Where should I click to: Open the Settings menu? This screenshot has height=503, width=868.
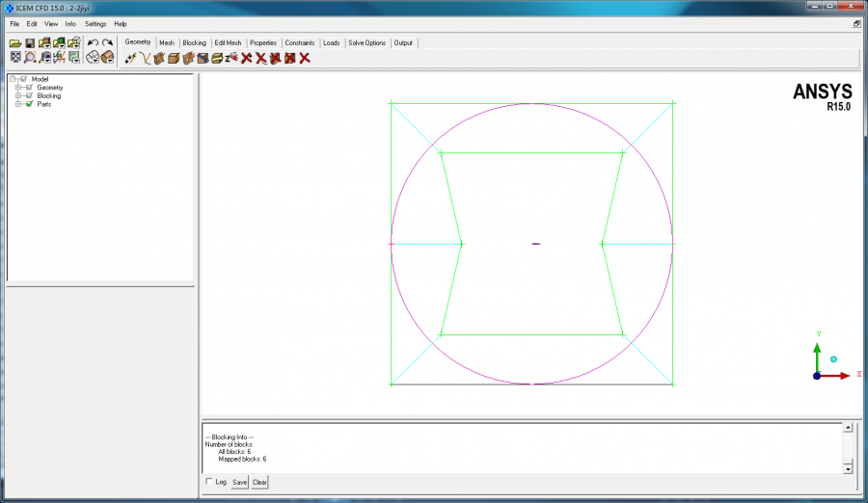(x=95, y=23)
